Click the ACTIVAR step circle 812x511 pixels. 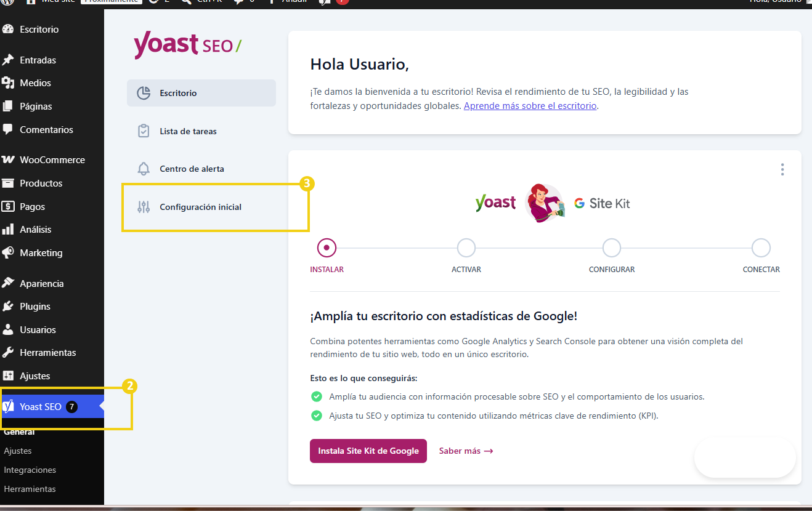coord(466,248)
